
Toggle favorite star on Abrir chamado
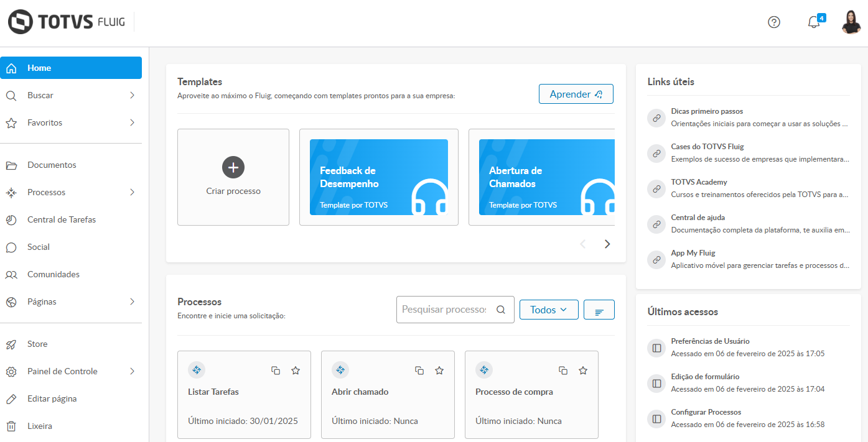pyautogui.click(x=439, y=371)
